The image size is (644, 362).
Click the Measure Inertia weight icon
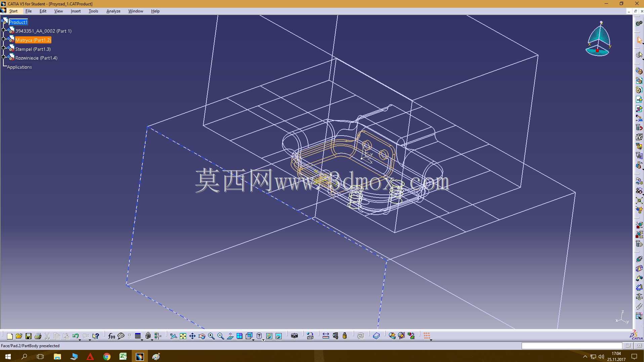click(x=345, y=336)
